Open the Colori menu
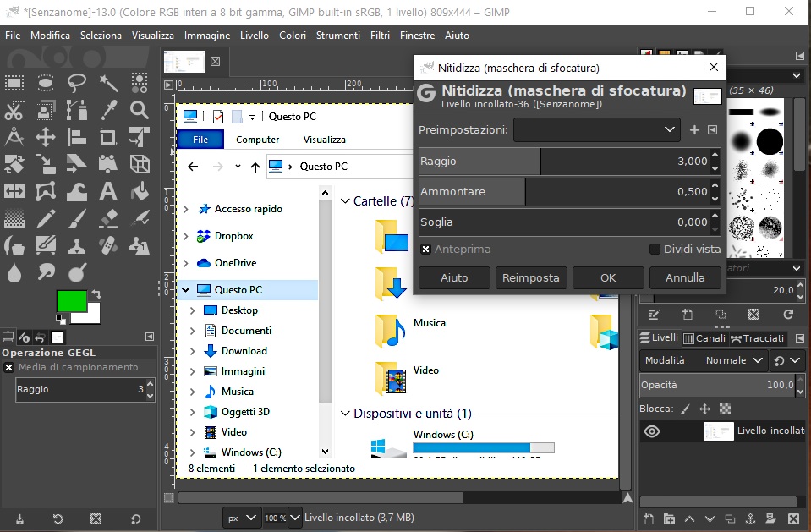The width and height of the screenshot is (811, 532). (293, 36)
